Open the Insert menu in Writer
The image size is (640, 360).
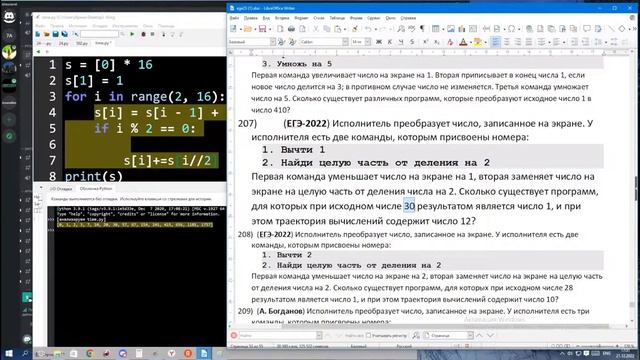[282, 18]
